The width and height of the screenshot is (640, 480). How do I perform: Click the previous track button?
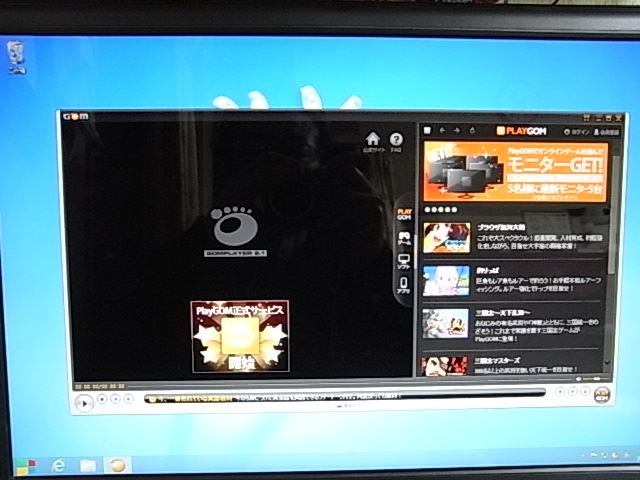(x=116, y=399)
